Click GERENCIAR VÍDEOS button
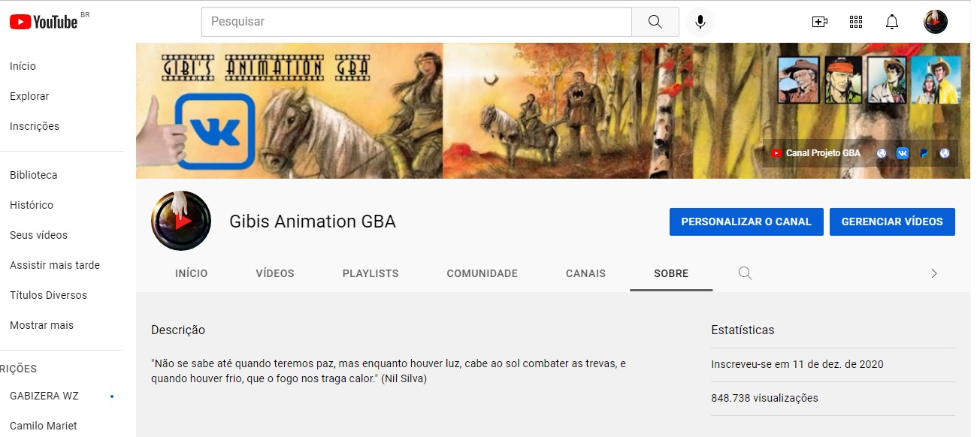Viewport: 980px width, 437px height. [x=892, y=222]
